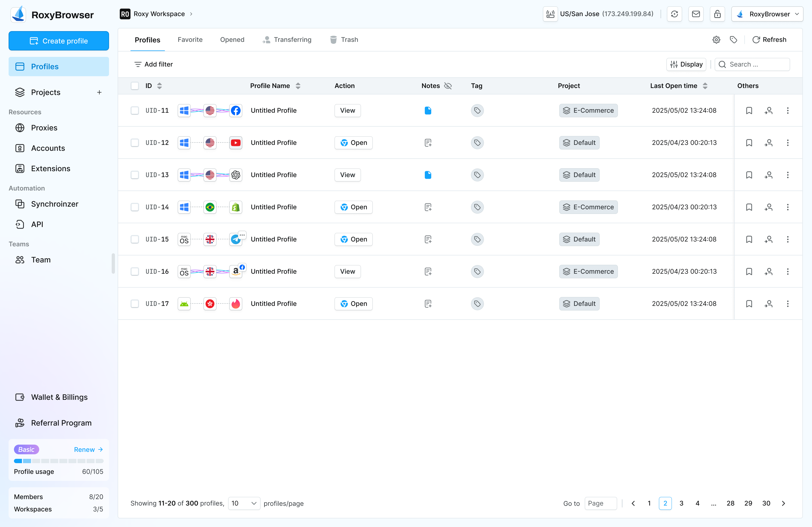Viewport: 812px width, 527px height.
Task: Open the Extensions panel
Action: [50, 169]
